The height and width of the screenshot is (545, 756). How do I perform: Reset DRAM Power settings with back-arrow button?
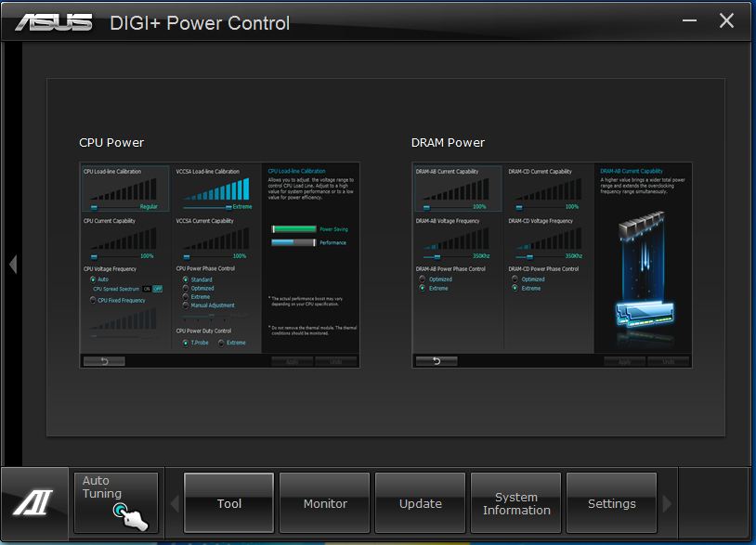(437, 361)
